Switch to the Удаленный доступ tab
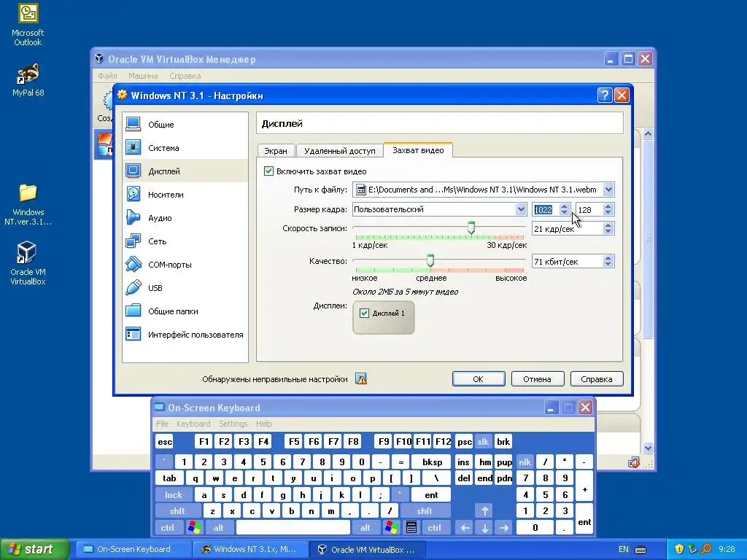 coord(340,150)
